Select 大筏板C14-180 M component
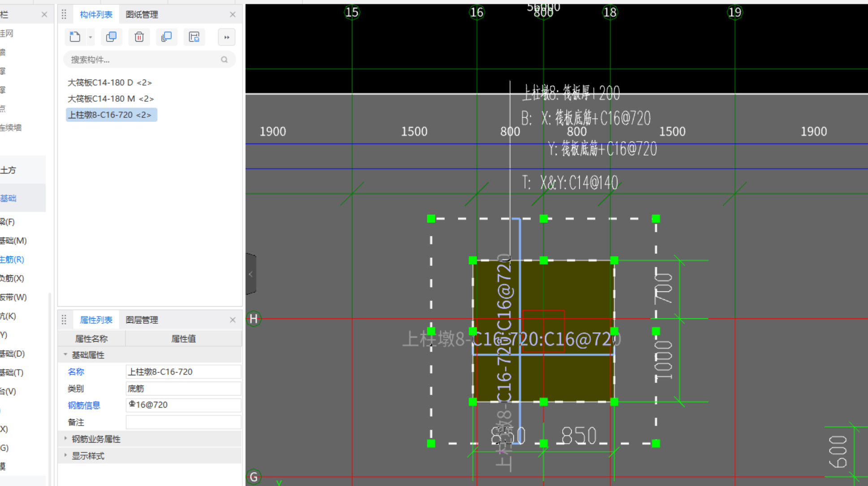Viewport: 868px width, 486px height. (110, 99)
